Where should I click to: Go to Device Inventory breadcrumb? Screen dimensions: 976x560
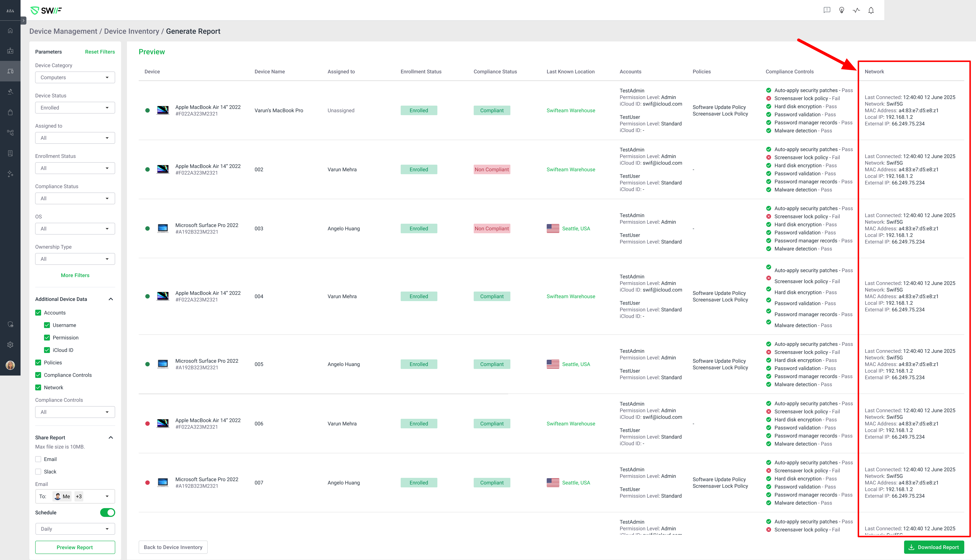point(132,32)
